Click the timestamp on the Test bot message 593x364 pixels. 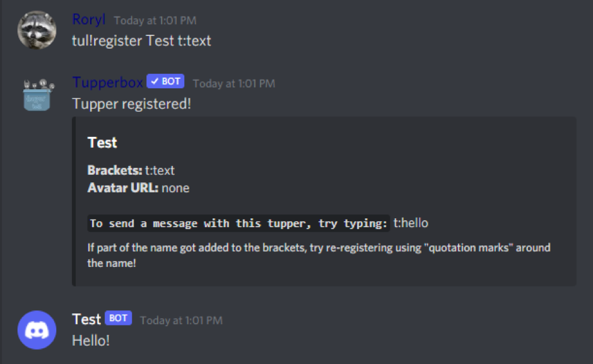[x=181, y=320]
